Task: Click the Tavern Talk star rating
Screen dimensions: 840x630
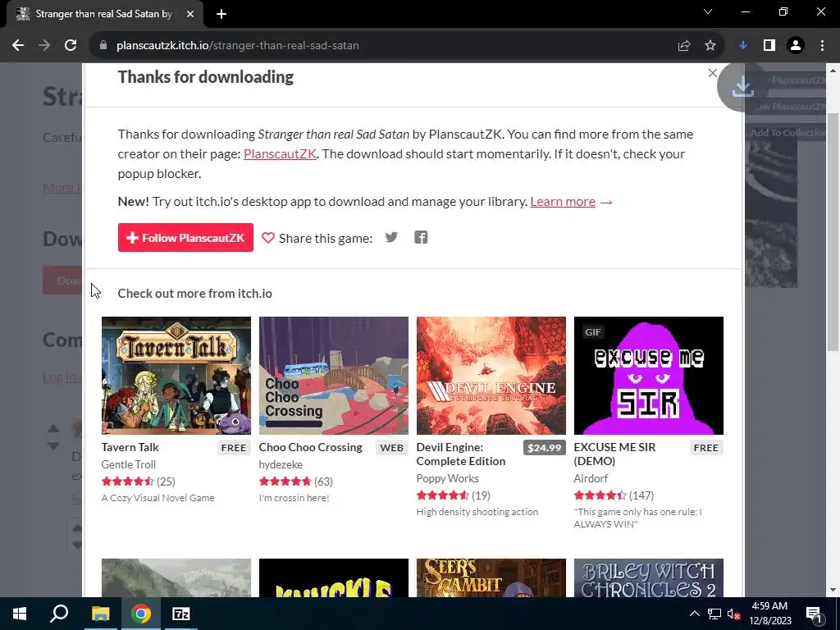Action: point(127,481)
